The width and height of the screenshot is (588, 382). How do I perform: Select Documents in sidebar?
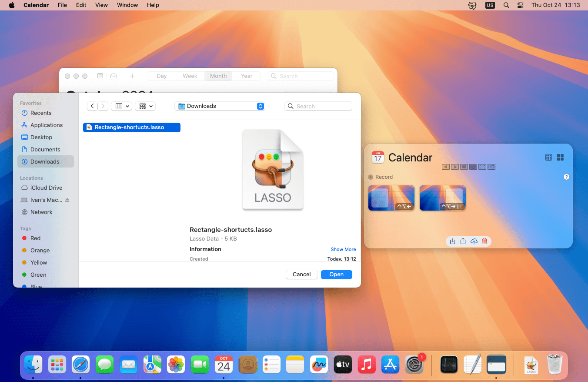[46, 149]
